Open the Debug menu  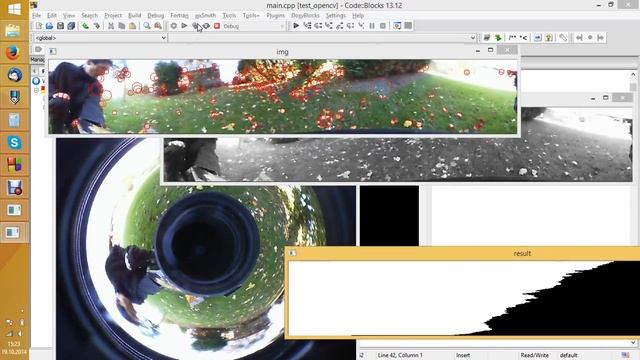156,16
